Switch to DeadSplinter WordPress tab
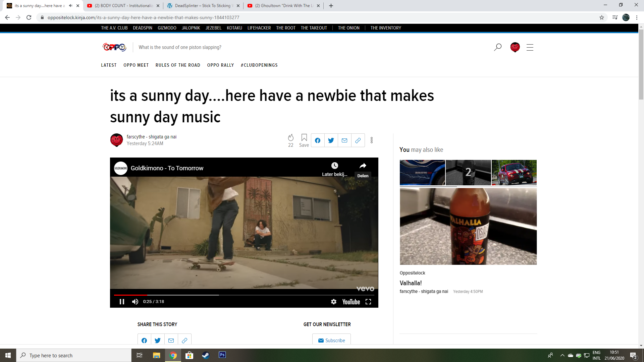Screen dimensions: 644x362 click(203, 6)
